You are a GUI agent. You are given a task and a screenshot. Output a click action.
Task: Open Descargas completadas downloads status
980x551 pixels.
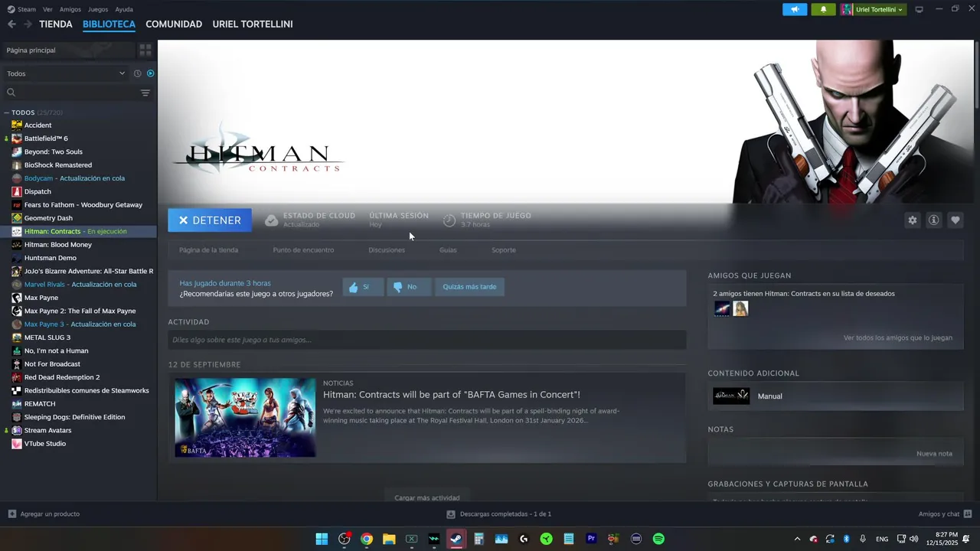[x=498, y=514]
